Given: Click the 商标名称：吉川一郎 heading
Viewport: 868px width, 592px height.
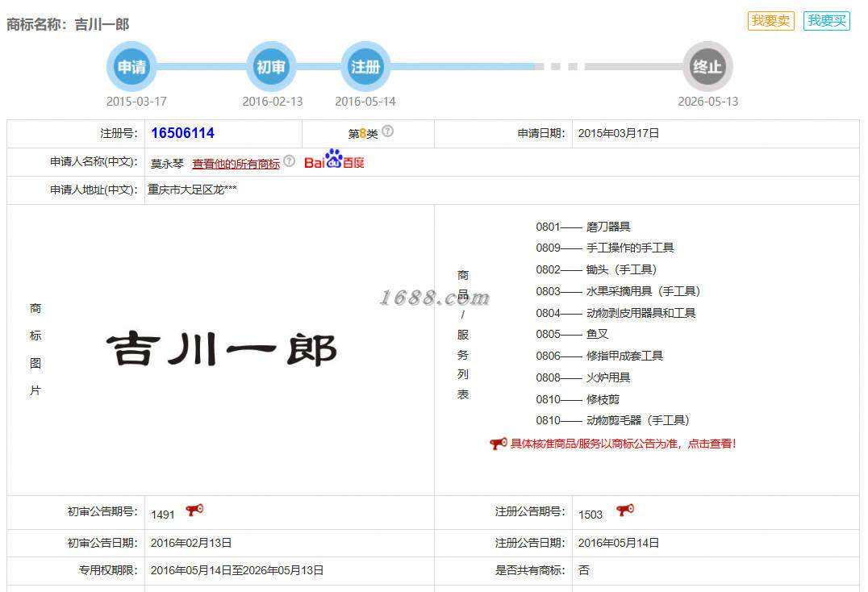Looking at the screenshot, I should (68, 25).
